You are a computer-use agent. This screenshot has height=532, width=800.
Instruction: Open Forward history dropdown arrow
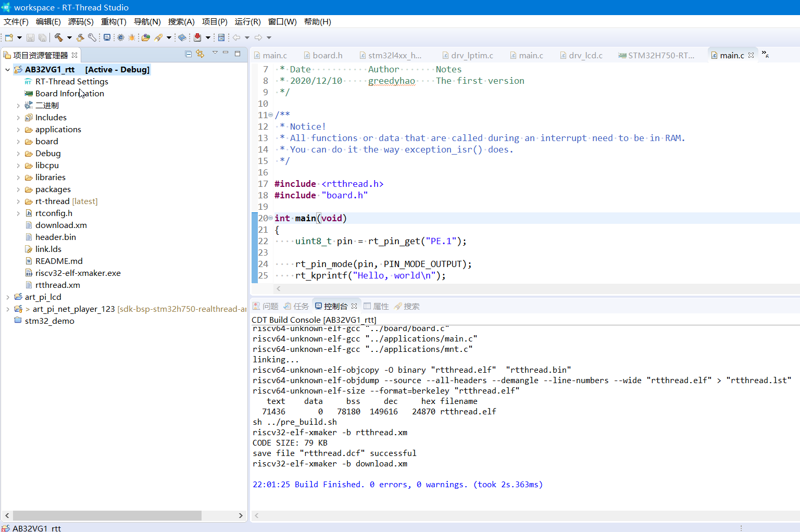269,37
